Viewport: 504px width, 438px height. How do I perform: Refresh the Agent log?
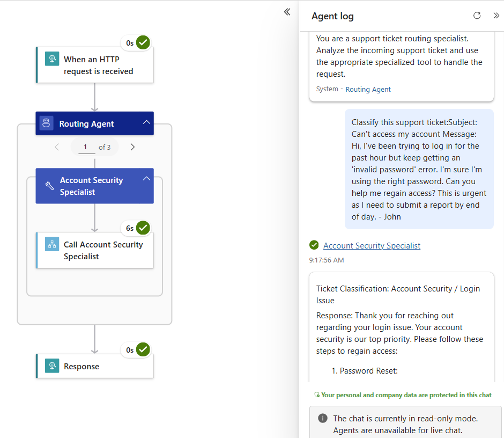click(x=477, y=16)
